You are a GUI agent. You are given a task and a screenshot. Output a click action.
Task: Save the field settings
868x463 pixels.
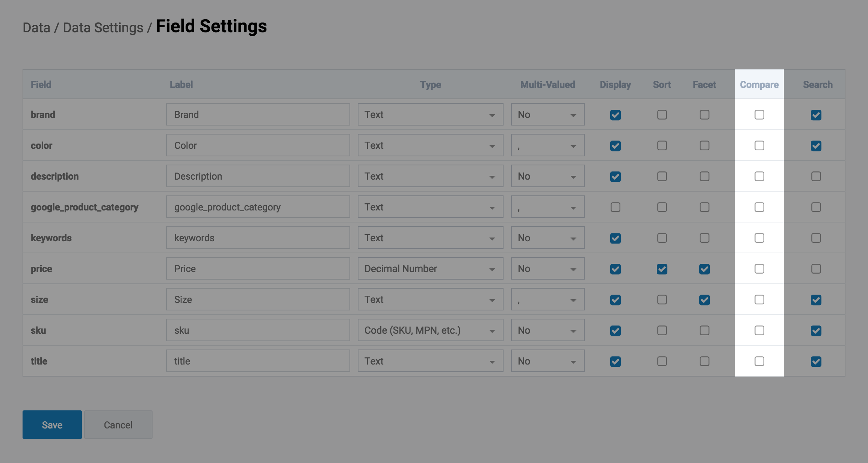click(x=52, y=425)
